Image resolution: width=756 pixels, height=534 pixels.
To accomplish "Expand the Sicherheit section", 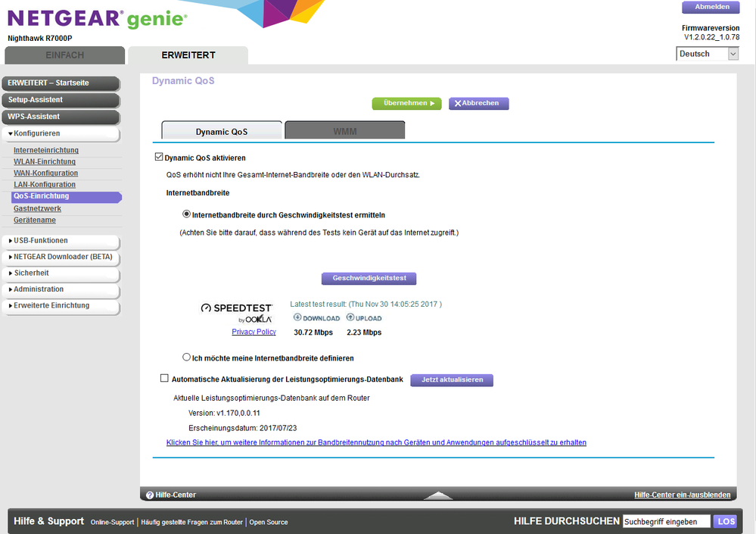I will [x=61, y=273].
